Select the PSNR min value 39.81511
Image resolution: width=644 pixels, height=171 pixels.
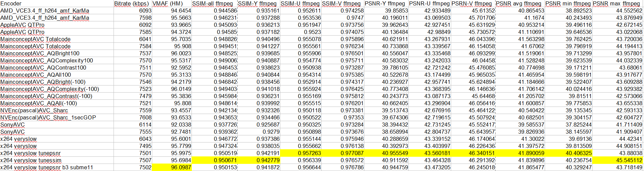pos(568,96)
